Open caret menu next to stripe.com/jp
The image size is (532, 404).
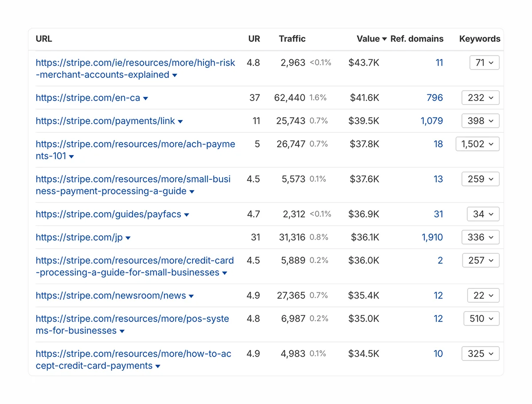(x=128, y=238)
